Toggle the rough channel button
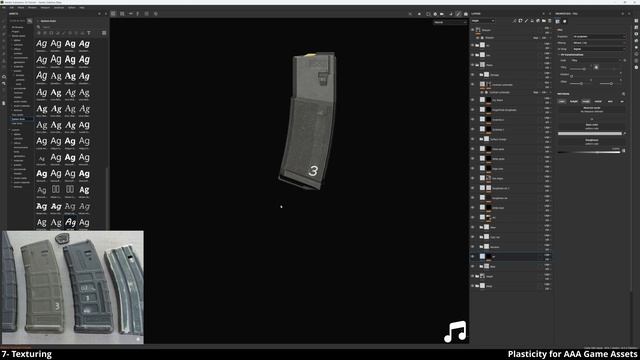 (586, 101)
